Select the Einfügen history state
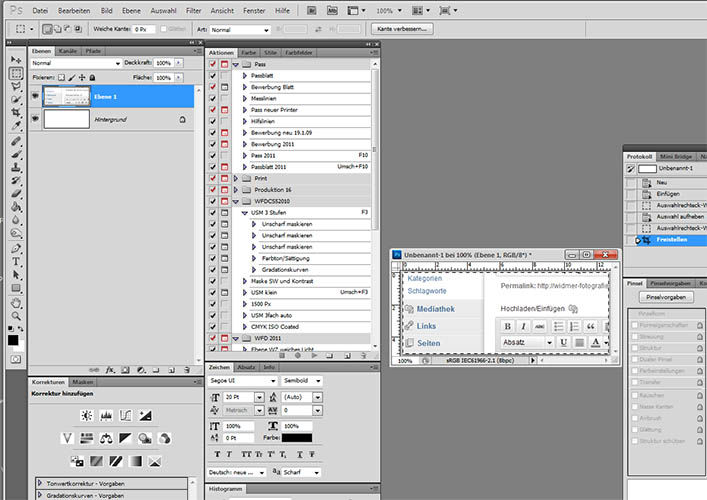The image size is (707, 500). [668, 194]
